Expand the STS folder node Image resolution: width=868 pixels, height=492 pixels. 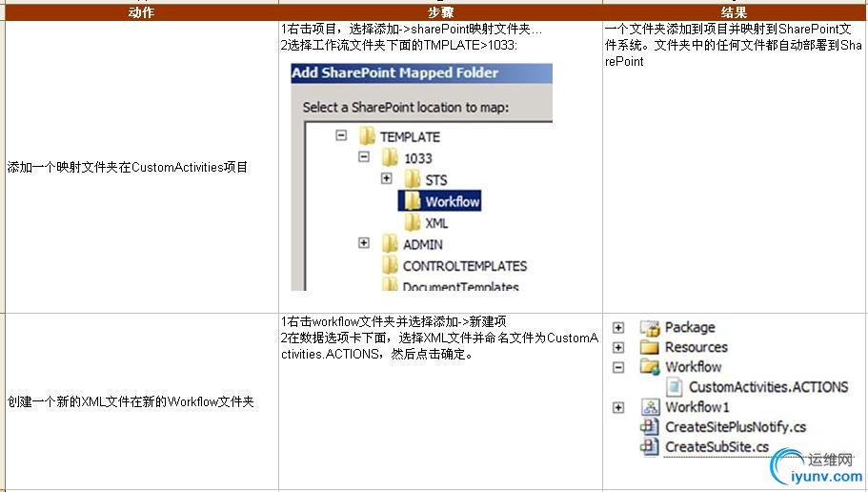tap(387, 178)
